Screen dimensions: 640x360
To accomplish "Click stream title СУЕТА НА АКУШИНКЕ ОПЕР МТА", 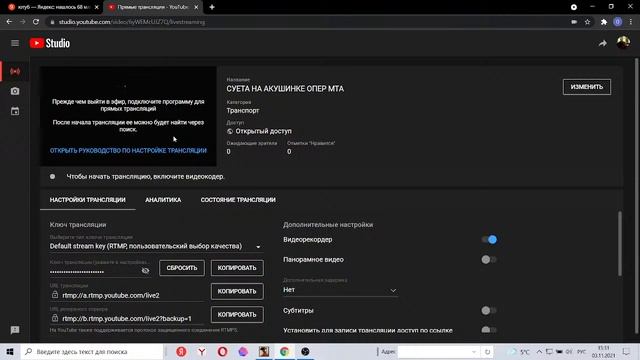I will pos(285,89).
